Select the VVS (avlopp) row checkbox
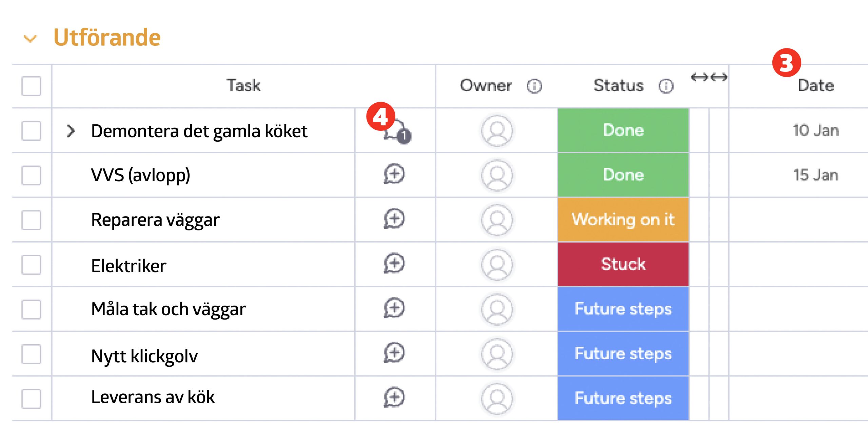Viewport: 868px width, 448px height. click(x=31, y=175)
